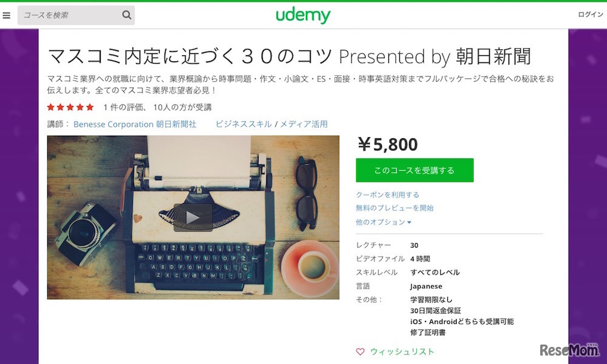Image resolution: width=607 pixels, height=364 pixels.
Task: Add to ウィッシュリスト link
Action: click(x=402, y=352)
